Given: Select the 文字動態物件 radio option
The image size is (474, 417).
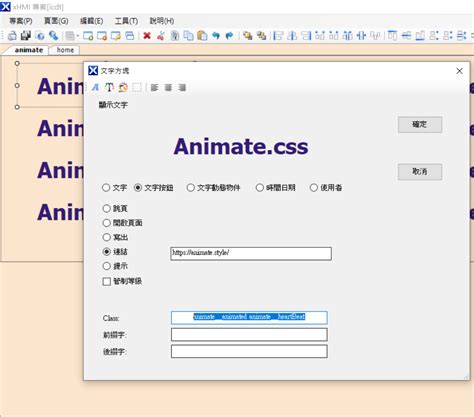Looking at the screenshot, I should (x=213, y=188).
